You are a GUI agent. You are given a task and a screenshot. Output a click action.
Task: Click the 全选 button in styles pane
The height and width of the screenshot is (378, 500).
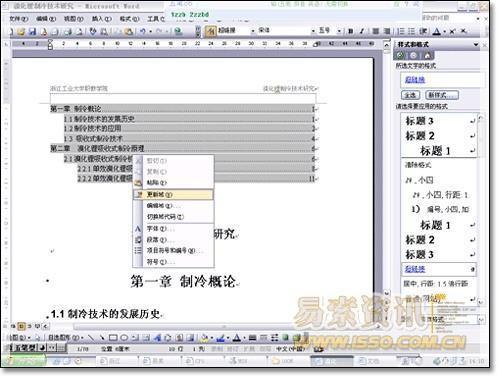point(410,95)
